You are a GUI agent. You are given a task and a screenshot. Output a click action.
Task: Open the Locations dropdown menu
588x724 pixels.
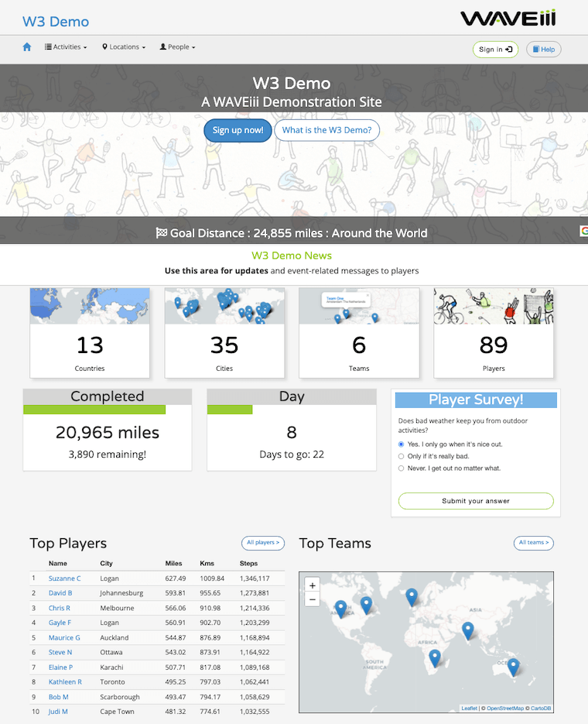click(x=124, y=47)
